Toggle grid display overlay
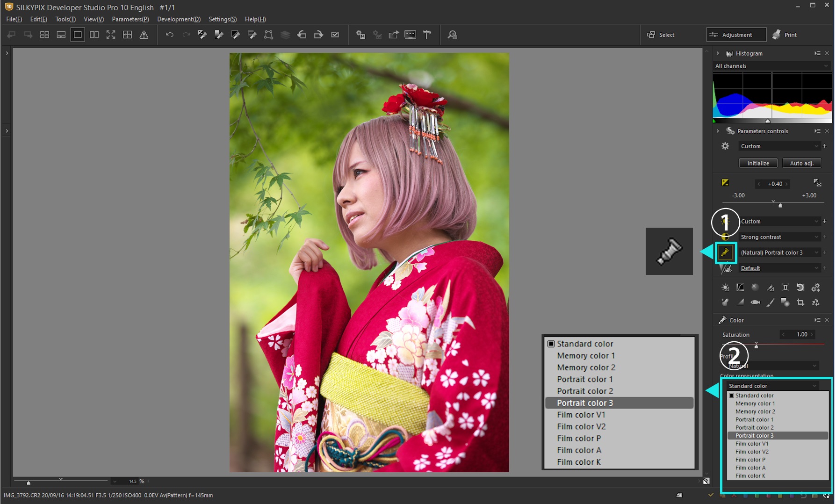The height and width of the screenshot is (504, 836). point(127,35)
